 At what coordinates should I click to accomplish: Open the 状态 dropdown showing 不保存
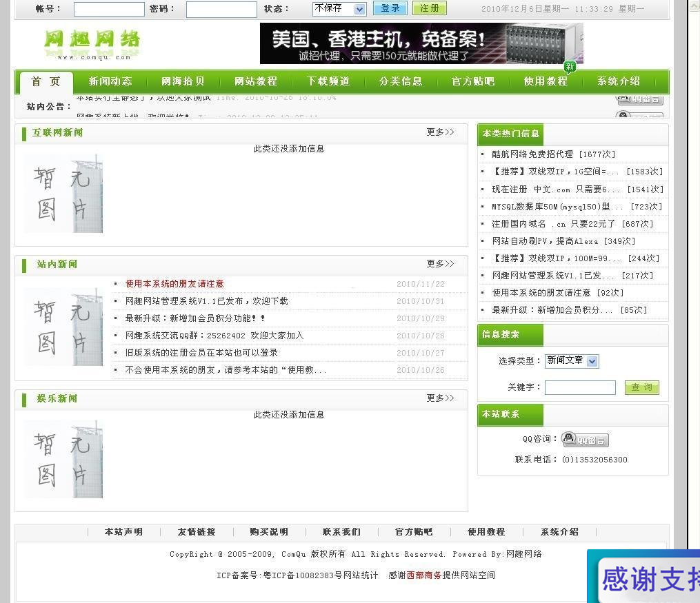[339, 9]
